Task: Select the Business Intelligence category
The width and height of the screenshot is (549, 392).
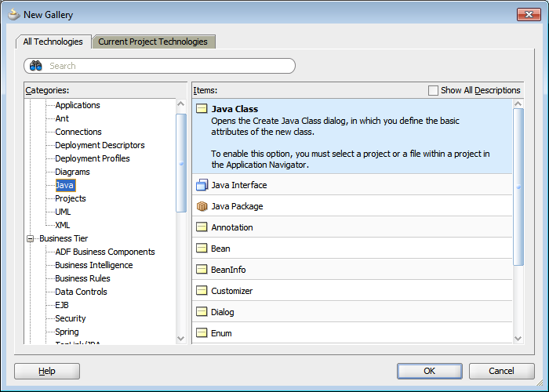Action: click(x=94, y=265)
